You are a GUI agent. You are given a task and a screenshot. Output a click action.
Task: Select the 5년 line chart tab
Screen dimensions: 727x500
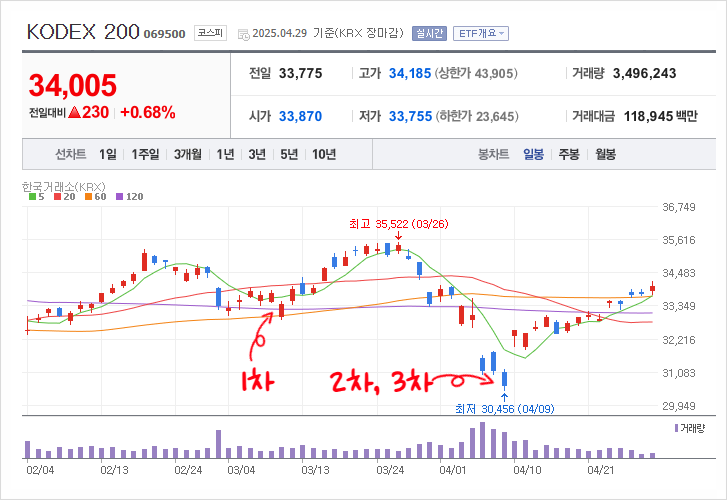tap(289, 154)
